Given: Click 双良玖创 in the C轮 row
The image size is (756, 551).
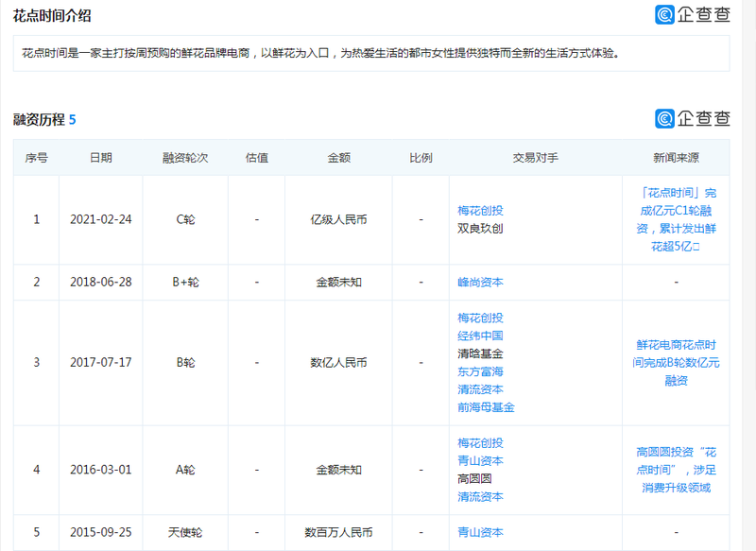Looking at the screenshot, I should click(480, 229).
